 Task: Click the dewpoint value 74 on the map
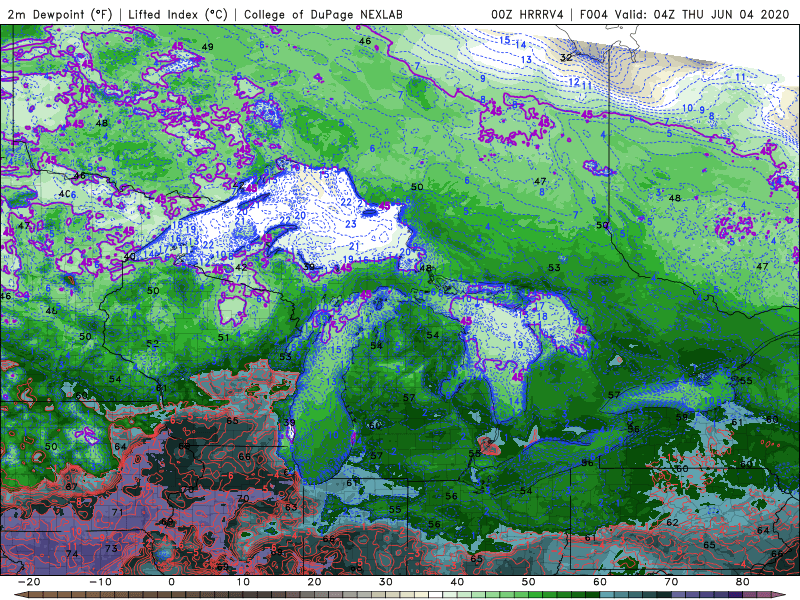coord(72,554)
